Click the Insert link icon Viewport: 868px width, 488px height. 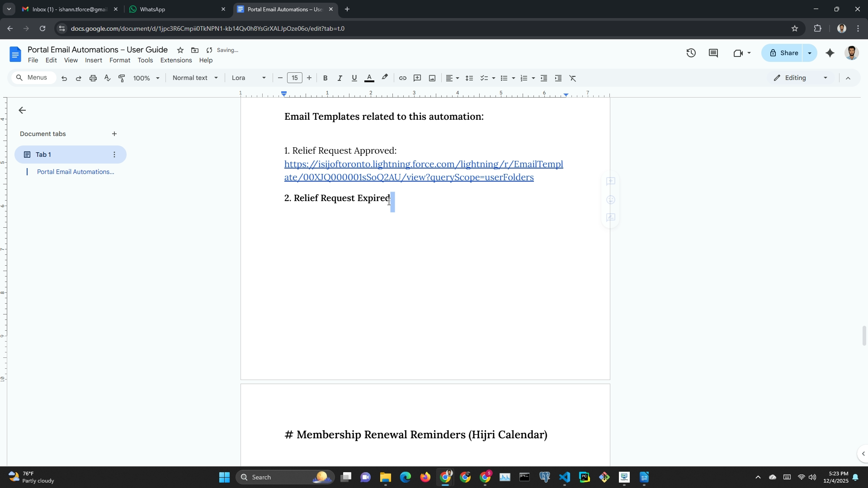pyautogui.click(x=402, y=78)
